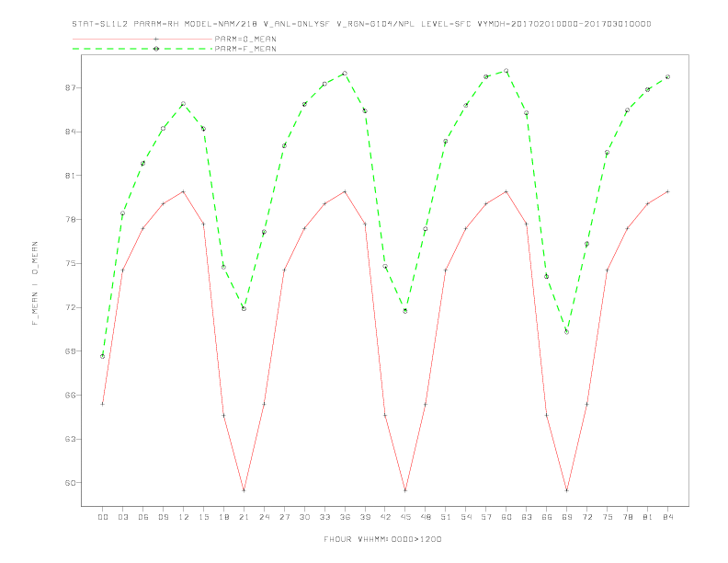Click the x-axis tick label 57
728x563 pixels.
click(486, 517)
